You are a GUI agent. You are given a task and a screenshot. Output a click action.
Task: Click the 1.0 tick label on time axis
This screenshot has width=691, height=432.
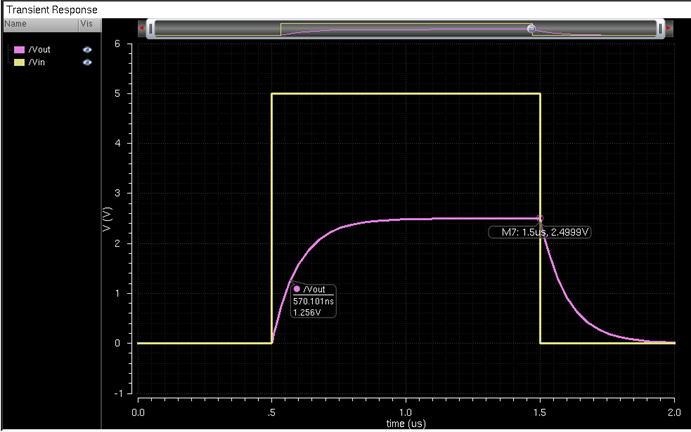click(405, 411)
